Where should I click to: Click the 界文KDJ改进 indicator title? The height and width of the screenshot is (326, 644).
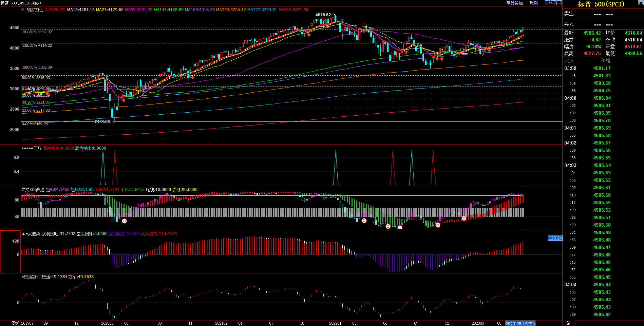pos(33,190)
